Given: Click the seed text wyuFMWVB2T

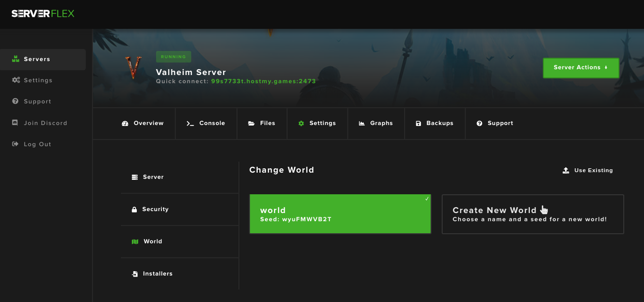Looking at the screenshot, I should point(307,220).
